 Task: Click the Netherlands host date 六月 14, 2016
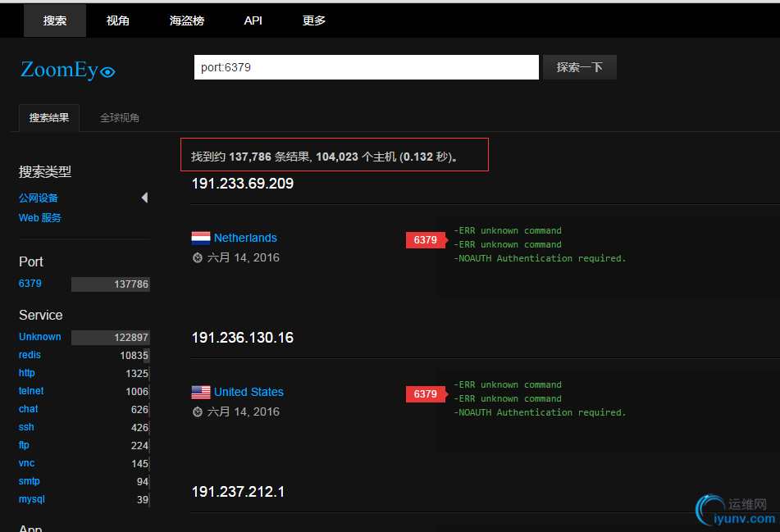pyautogui.click(x=244, y=257)
